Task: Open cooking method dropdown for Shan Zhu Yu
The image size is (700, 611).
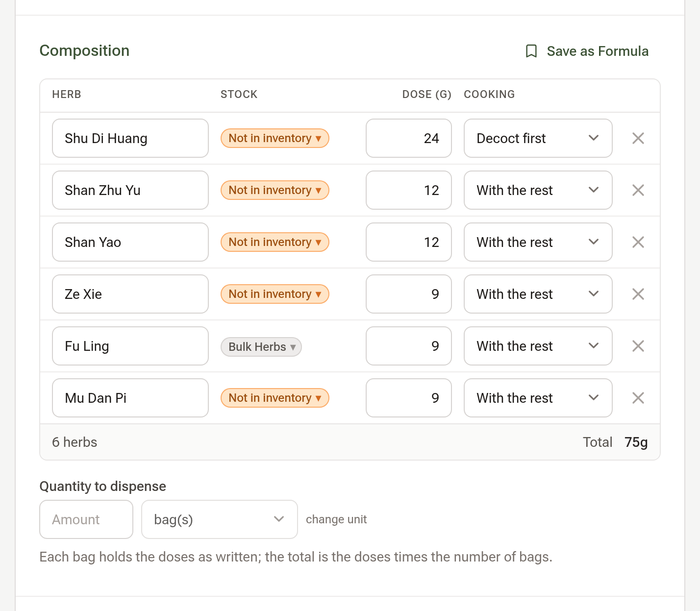Action: (x=538, y=190)
